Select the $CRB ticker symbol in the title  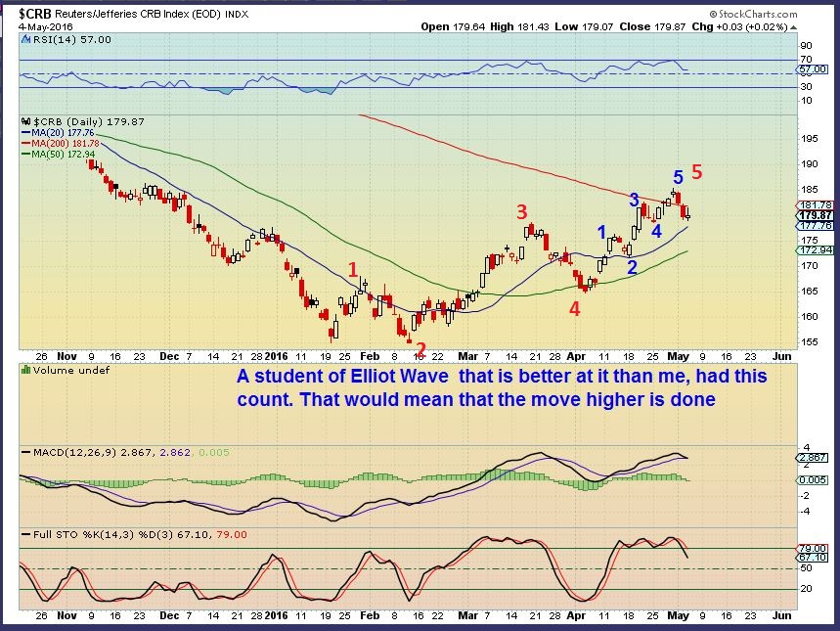35,14
